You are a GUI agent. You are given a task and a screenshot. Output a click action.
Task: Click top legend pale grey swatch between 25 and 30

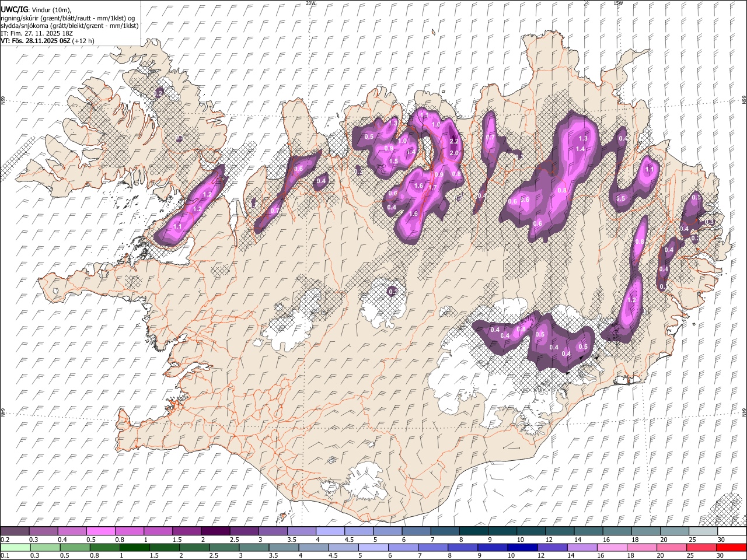point(704,531)
